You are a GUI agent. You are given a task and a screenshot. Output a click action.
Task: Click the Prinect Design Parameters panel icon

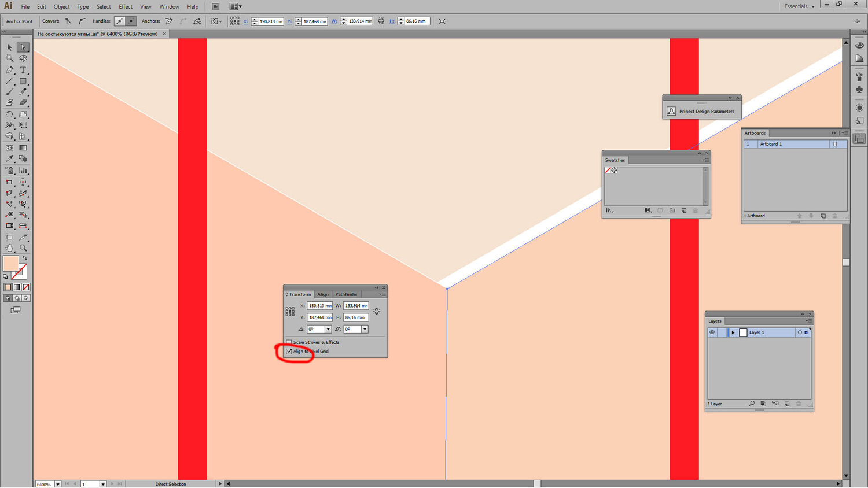tap(671, 111)
